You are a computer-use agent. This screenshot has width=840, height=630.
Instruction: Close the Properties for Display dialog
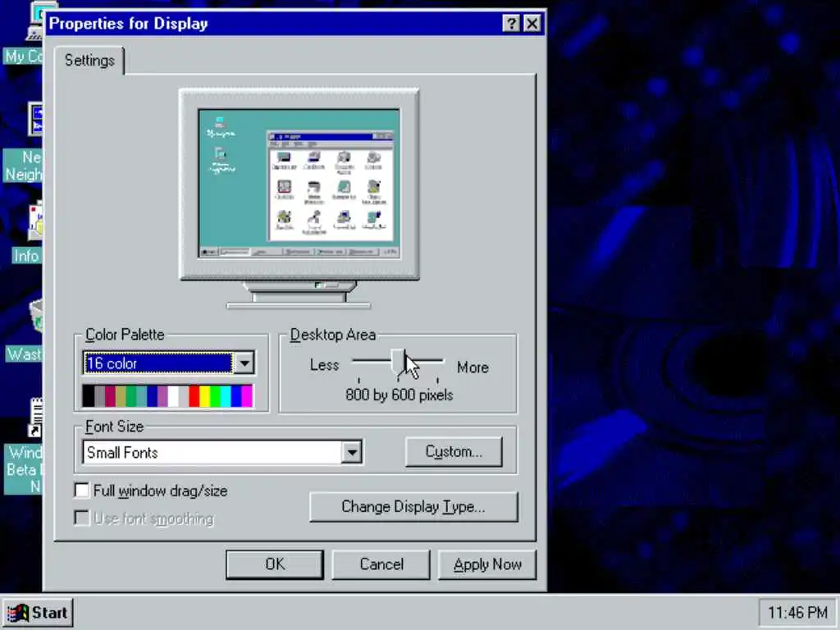pos(532,24)
